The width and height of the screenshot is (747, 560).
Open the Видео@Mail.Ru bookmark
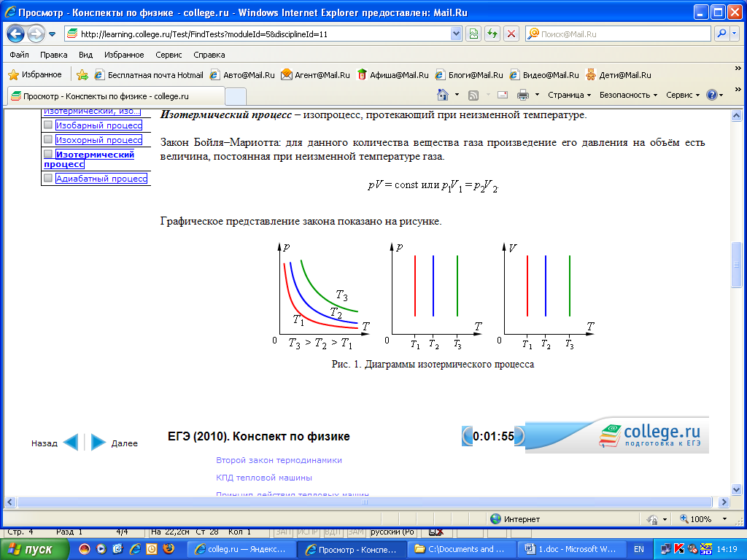coord(544,75)
